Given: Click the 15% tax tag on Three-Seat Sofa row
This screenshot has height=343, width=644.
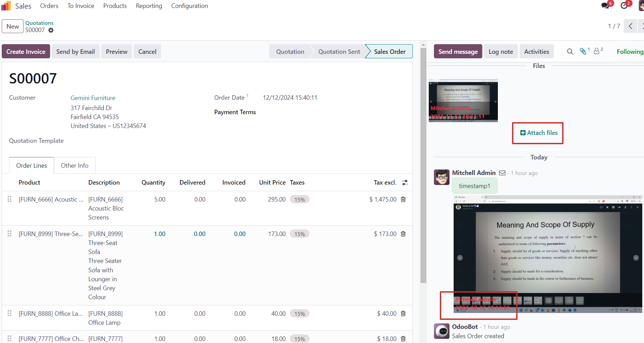Looking at the screenshot, I should (300, 234).
